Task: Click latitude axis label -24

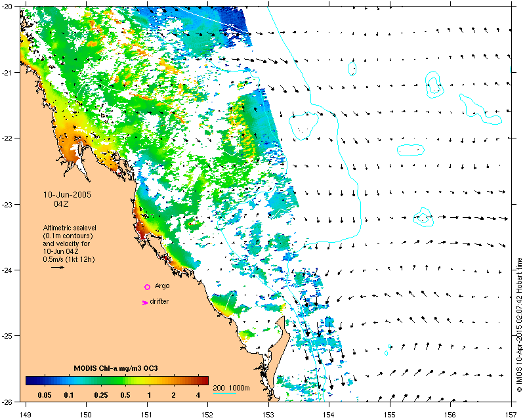Action: [8, 270]
